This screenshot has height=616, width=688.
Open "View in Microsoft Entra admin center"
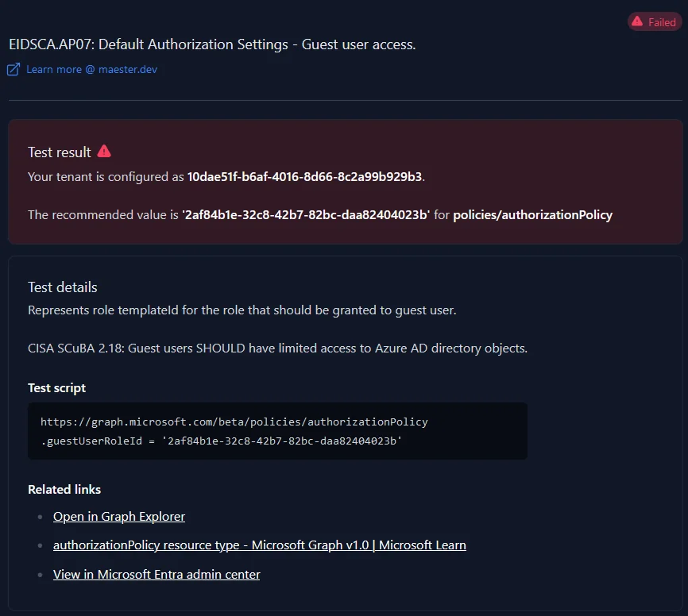point(156,574)
